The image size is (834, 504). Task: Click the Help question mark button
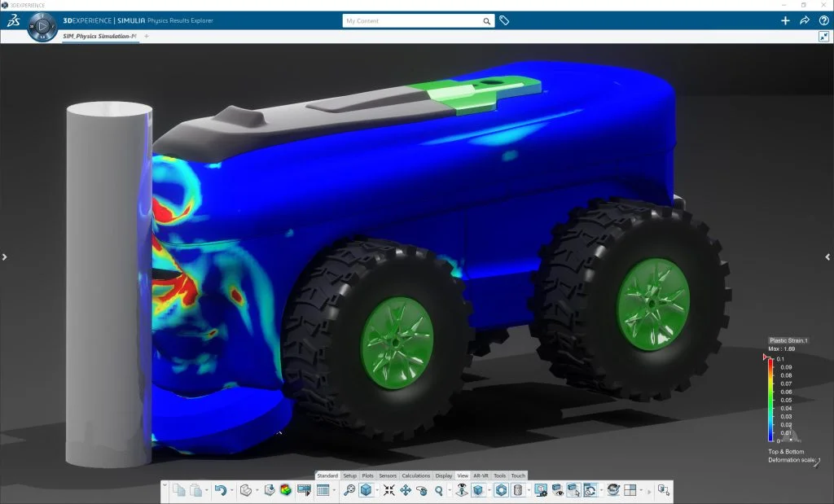coord(825,20)
